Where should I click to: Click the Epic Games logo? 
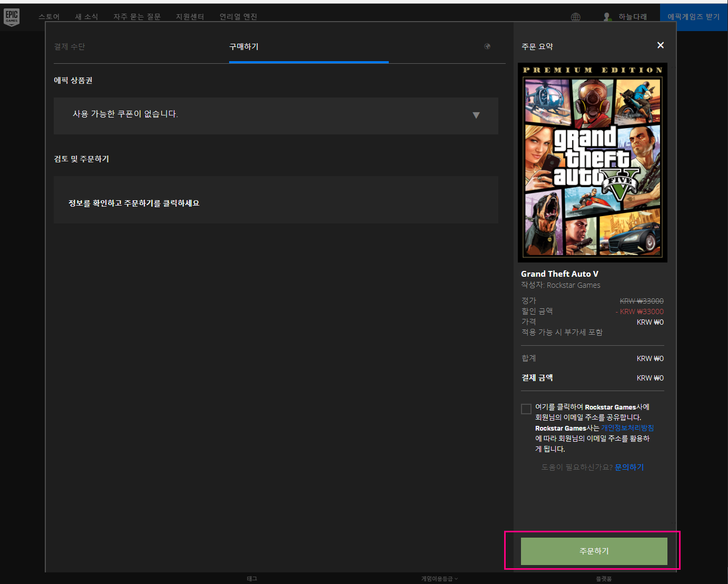coord(12,17)
